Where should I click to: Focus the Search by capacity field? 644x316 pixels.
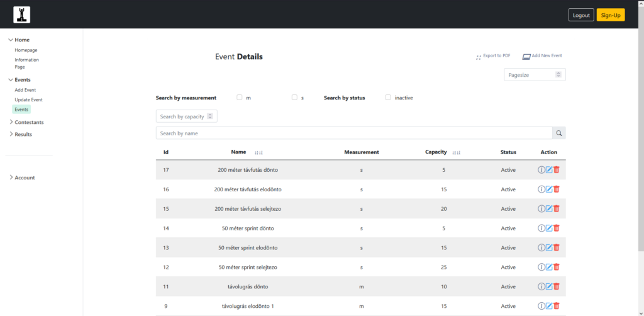(x=186, y=116)
